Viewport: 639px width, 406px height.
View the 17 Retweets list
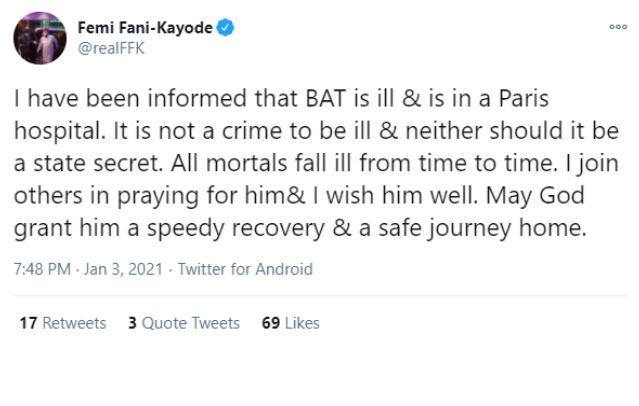(62, 323)
